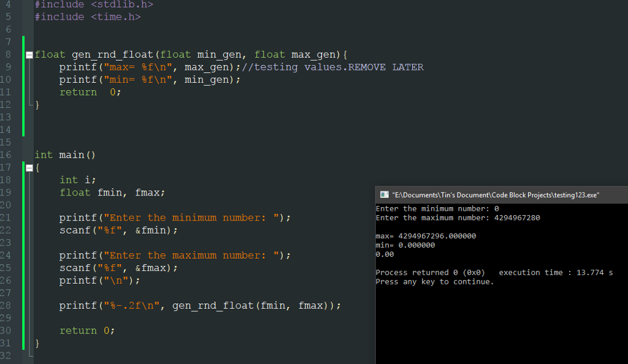Click line number 17 in the gutter
The height and width of the screenshot is (364, 628).
(x=8, y=167)
